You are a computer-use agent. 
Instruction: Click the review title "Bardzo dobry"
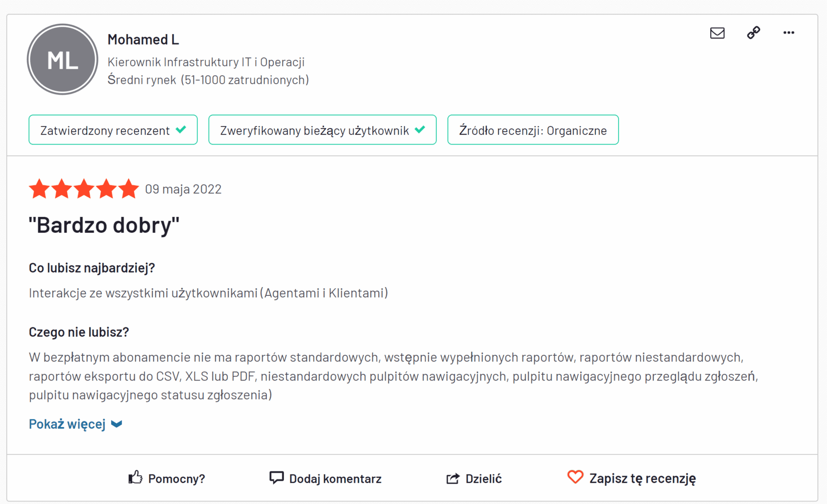pos(104,225)
